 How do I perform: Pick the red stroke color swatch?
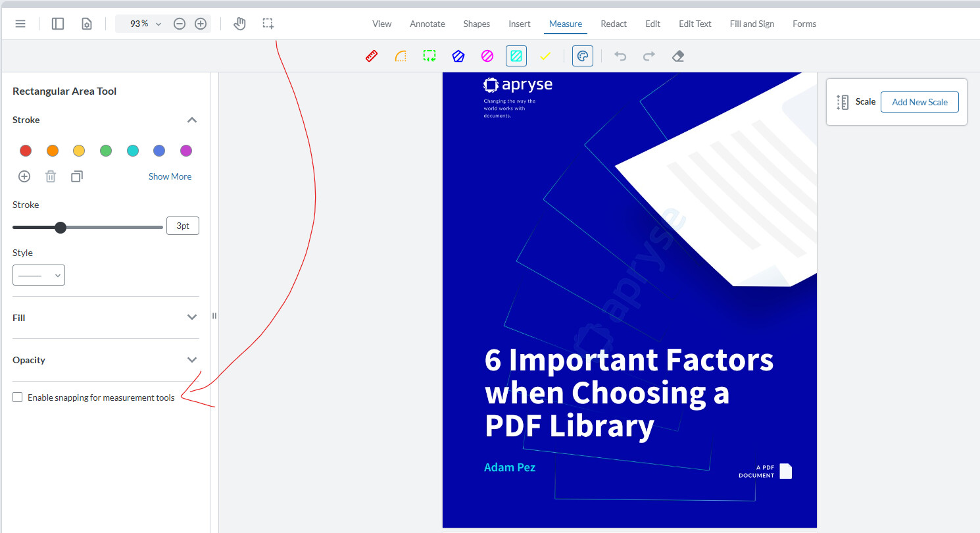(x=26, y=151)
